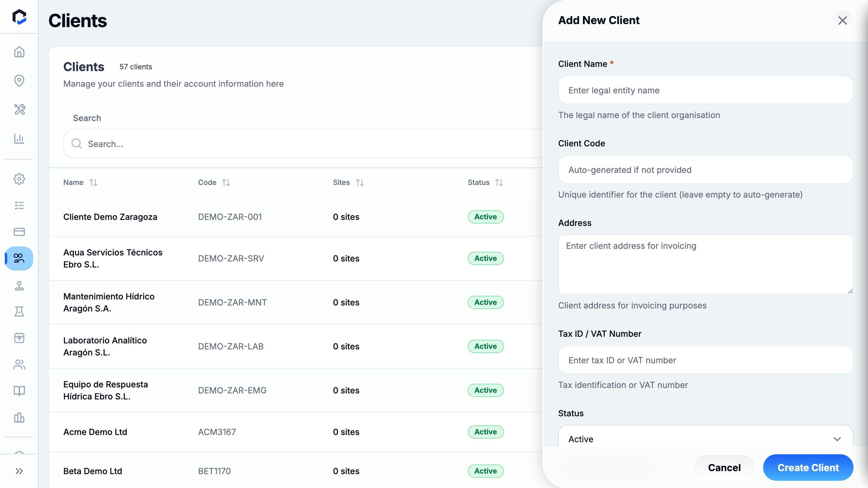
Task: Open Equipo de Respuesta Hídrica Ebro row
Action: click(x=295, y=390)
